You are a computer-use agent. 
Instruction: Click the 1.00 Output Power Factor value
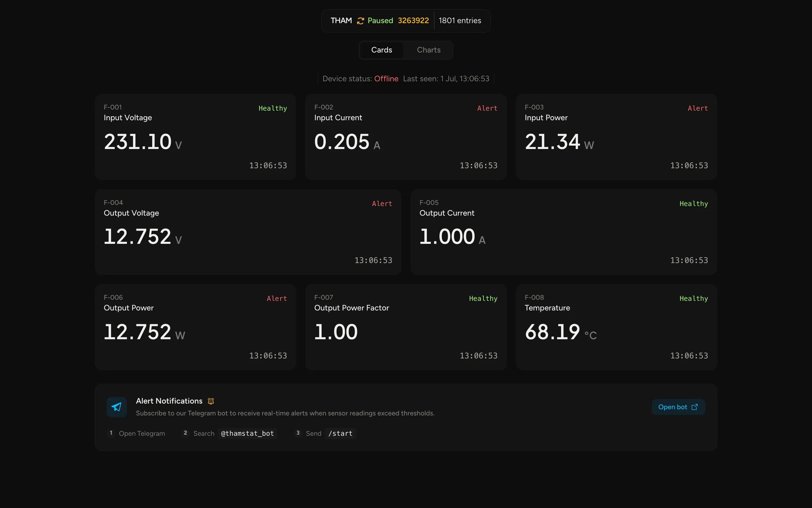tap(336, 332)
